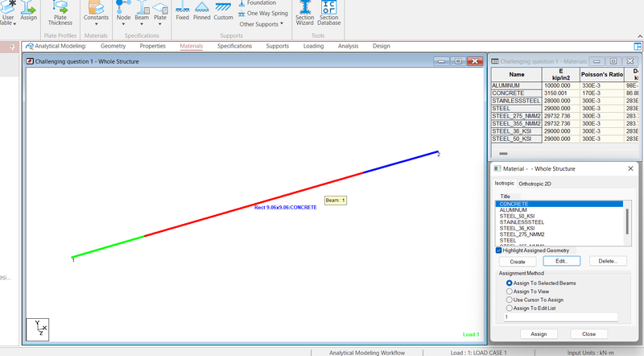Open the Constants dropdown arrow
This screenshot has width=644, height=356.
pyautogui.click(x=96, y=24)
